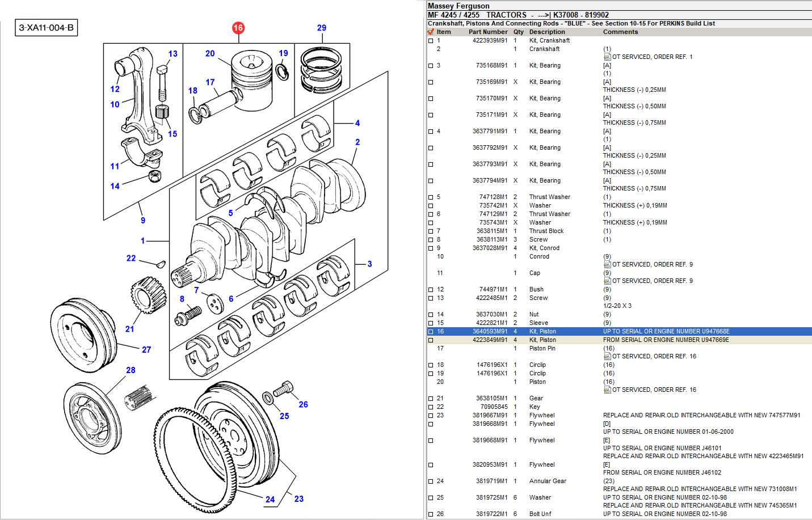The width and height of the screenshot is (812, 520).
Task: Click callout number 21 by the timing gear
Action: point(130,329)
